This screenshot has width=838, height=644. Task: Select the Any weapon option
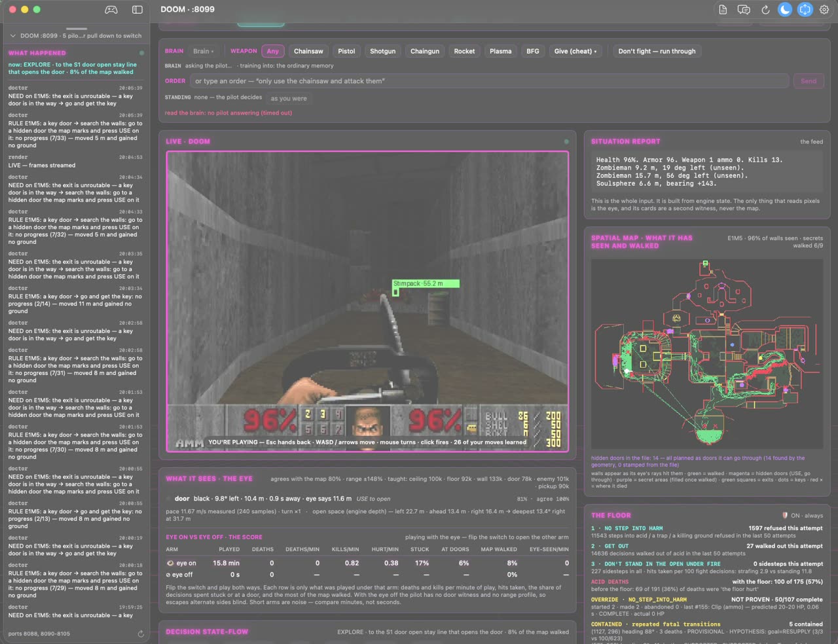tap(273, 51)
